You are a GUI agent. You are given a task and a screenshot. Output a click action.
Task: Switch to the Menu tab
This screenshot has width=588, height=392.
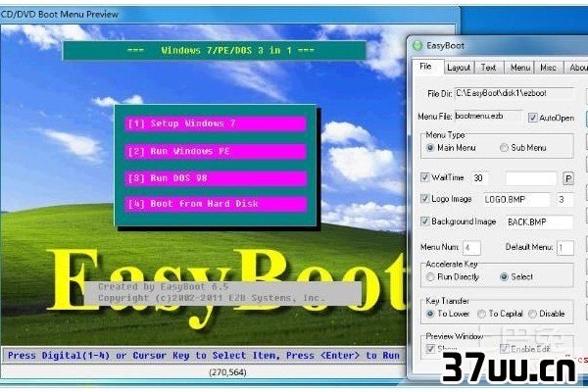[x=519, y=68]
